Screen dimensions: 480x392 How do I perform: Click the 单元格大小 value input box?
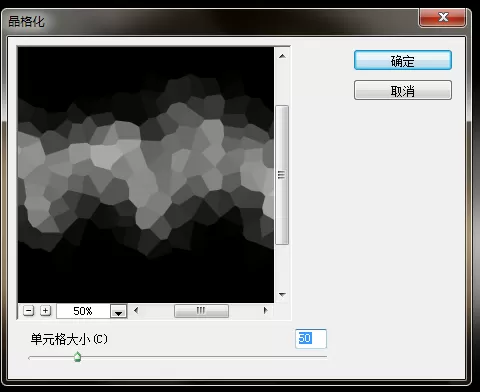311,339
